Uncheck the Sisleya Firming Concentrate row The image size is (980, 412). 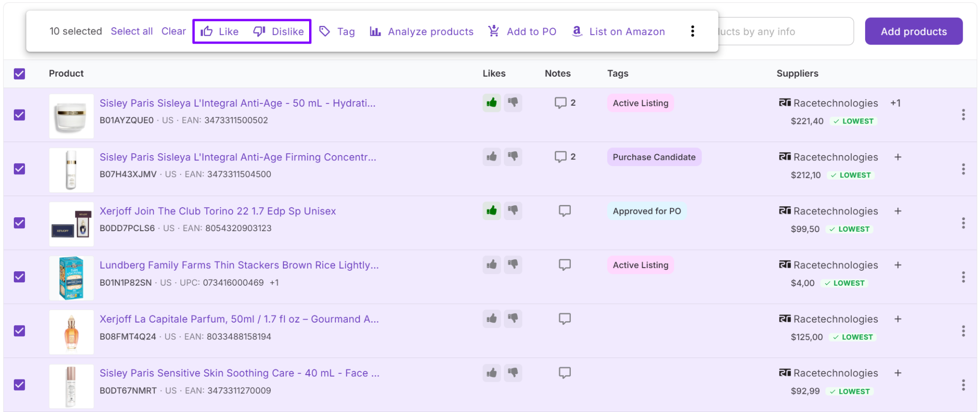coord(20,169)
